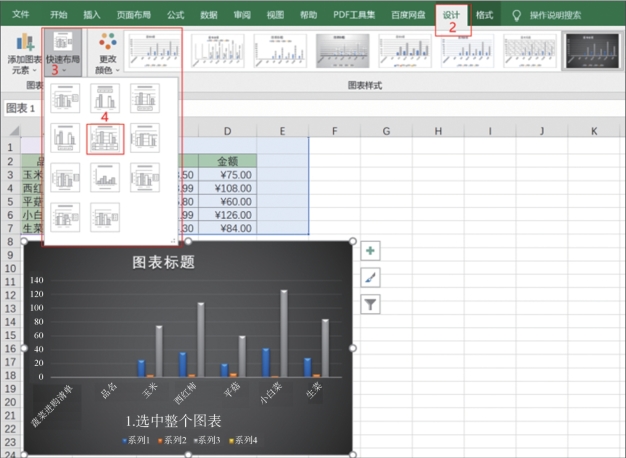Open the PDF工具集 tab

(354, 15)
